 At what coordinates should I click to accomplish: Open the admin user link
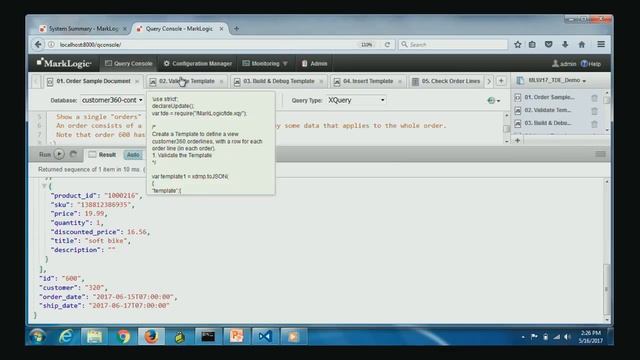point(564,64)
